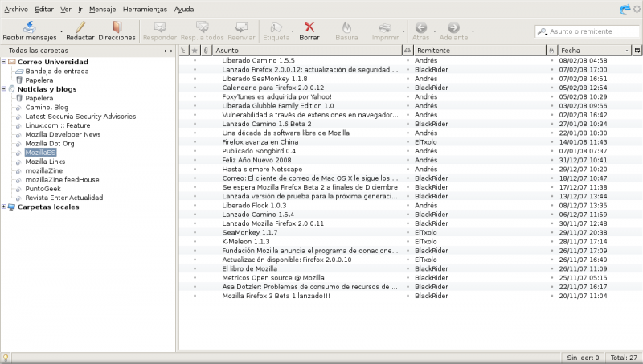Sort by the Remitente column header
The width and height of the screenshot is (643, 364).
[x=479, y=51]
